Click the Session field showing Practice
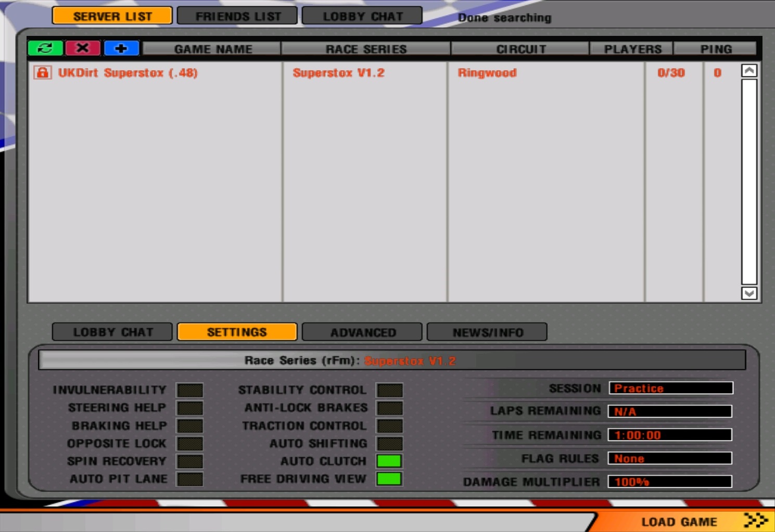 pos(671,388)
